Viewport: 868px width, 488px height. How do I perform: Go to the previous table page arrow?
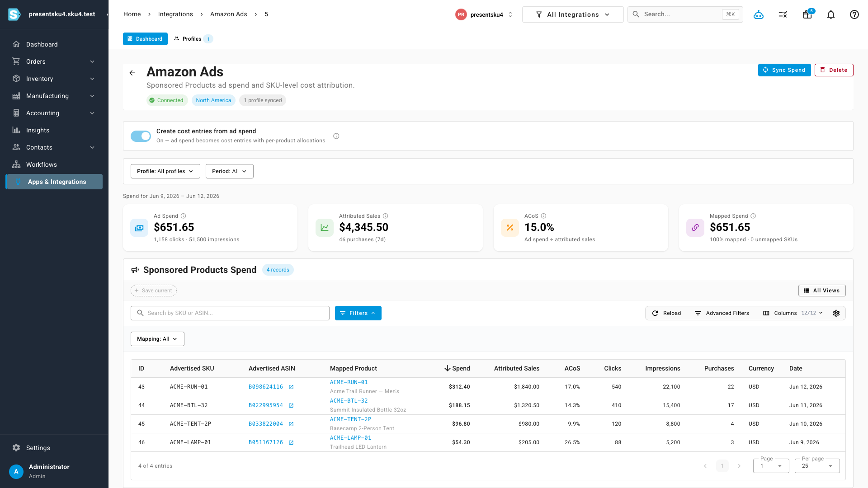pyautogui.click(x=705, y=466)
